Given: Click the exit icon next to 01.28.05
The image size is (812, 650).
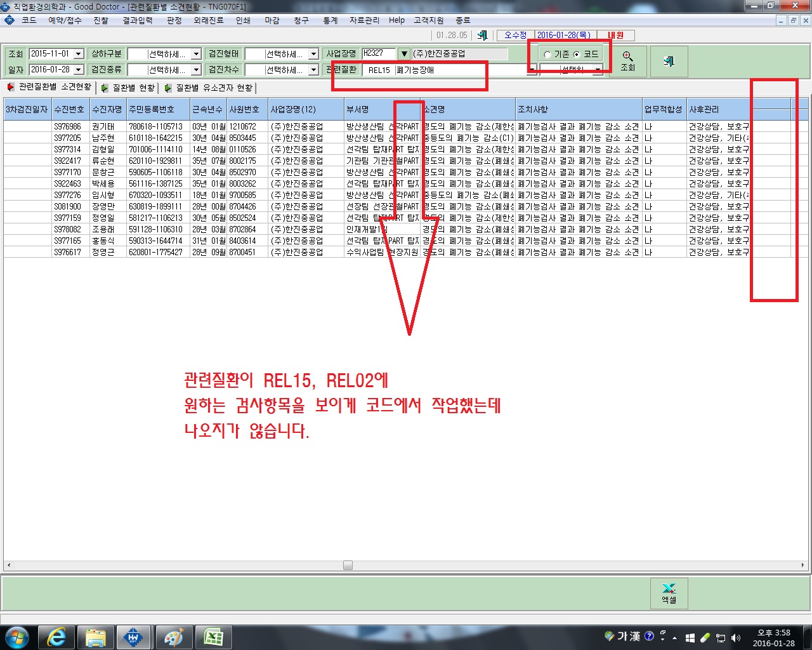Looking at the screenshot, I should pyautogui.click(x=483, y=36).
